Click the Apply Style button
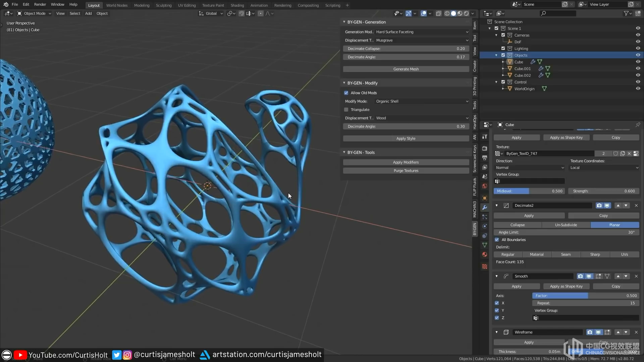This screenshot has width=644, height=362. click(x=406, y=138)
